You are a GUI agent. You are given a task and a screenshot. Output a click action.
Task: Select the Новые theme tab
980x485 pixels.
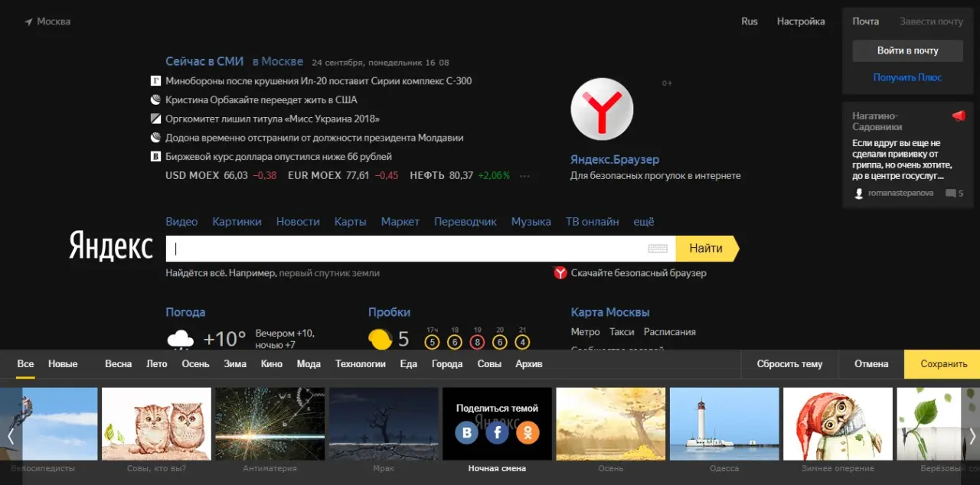click(x=63, y=364)
